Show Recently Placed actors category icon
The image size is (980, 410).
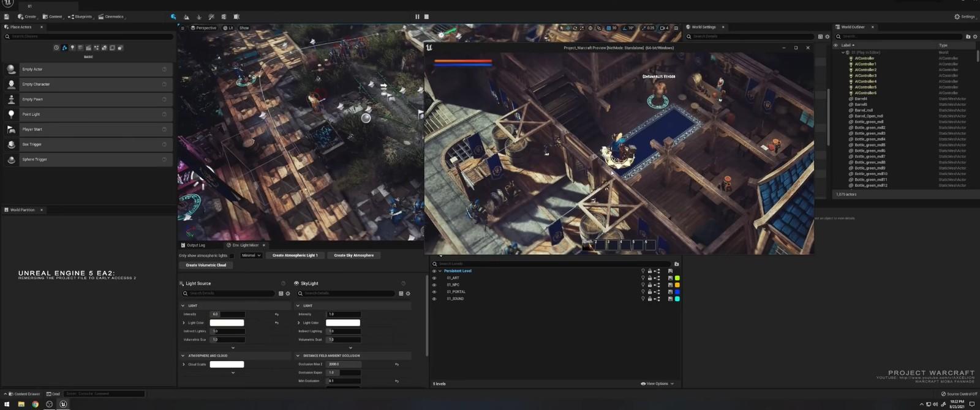(56, 48)
